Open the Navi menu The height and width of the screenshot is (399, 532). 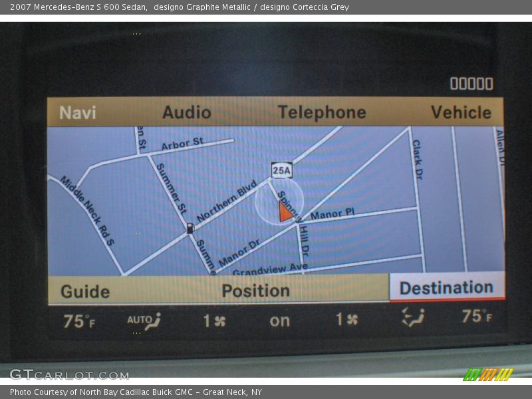point(78,112)
